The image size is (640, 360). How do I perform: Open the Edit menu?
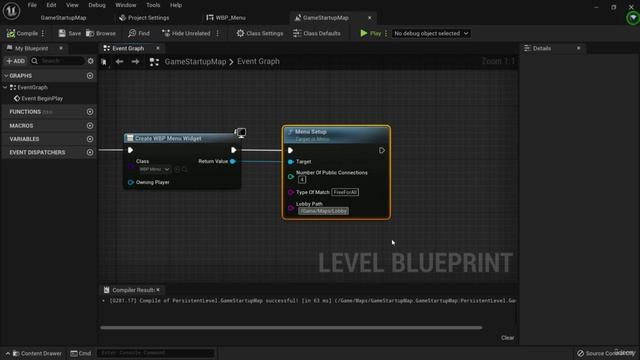(51, 5)
